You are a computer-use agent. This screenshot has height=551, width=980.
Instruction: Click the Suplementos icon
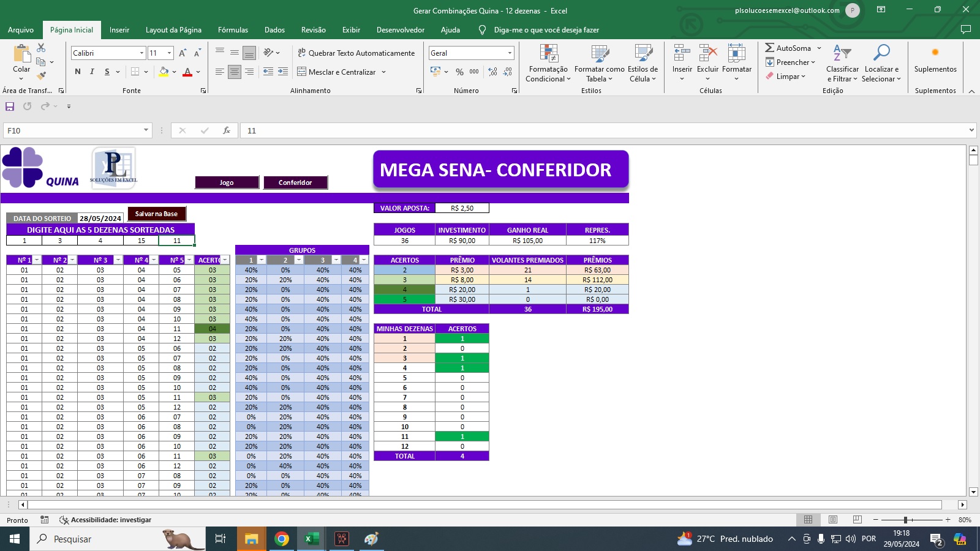click(x=935, y=53)
